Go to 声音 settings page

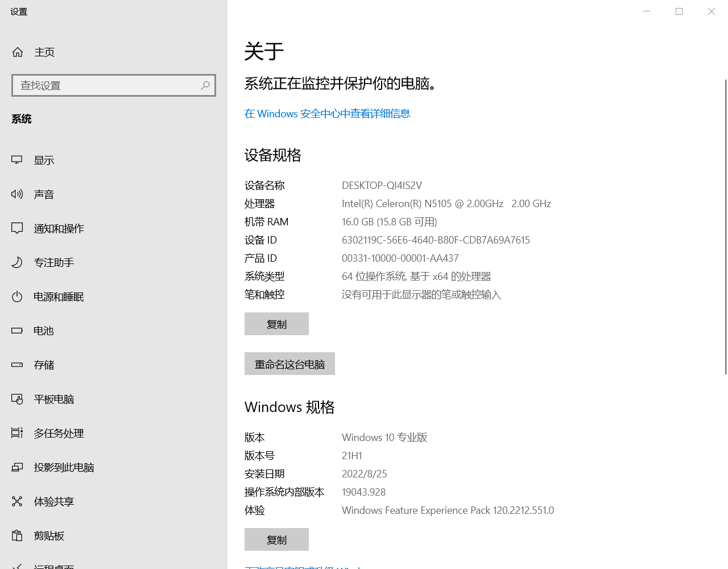(114, 194)
